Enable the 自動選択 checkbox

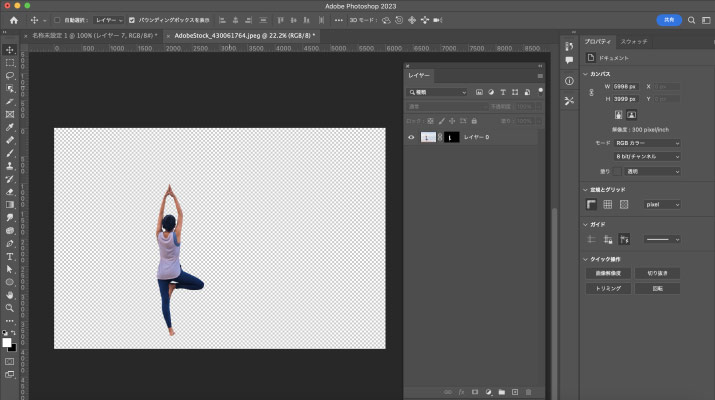coord(57,20)
